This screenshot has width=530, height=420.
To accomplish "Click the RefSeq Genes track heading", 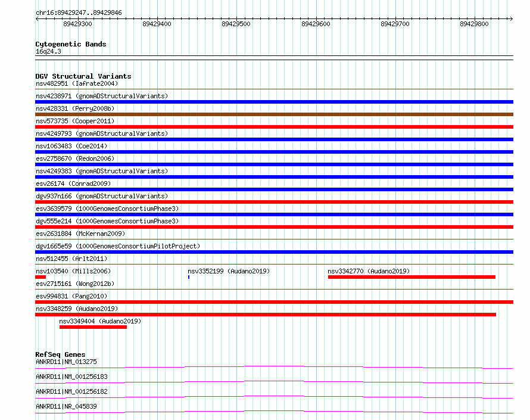I will coord(60,354).
